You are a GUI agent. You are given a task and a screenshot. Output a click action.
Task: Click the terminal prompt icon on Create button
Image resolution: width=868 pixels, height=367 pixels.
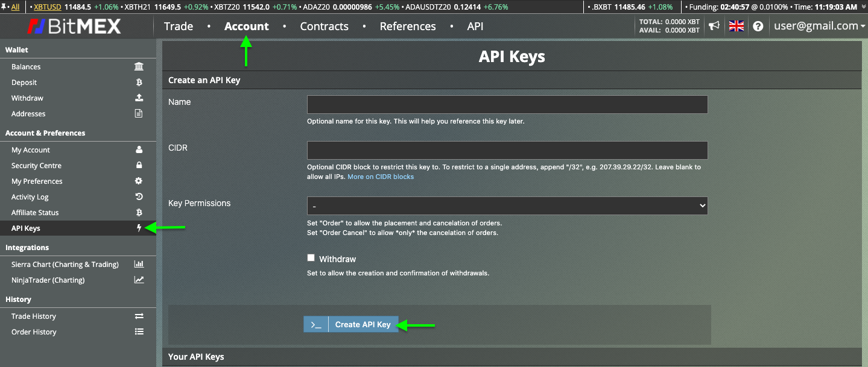pos(316,324)
